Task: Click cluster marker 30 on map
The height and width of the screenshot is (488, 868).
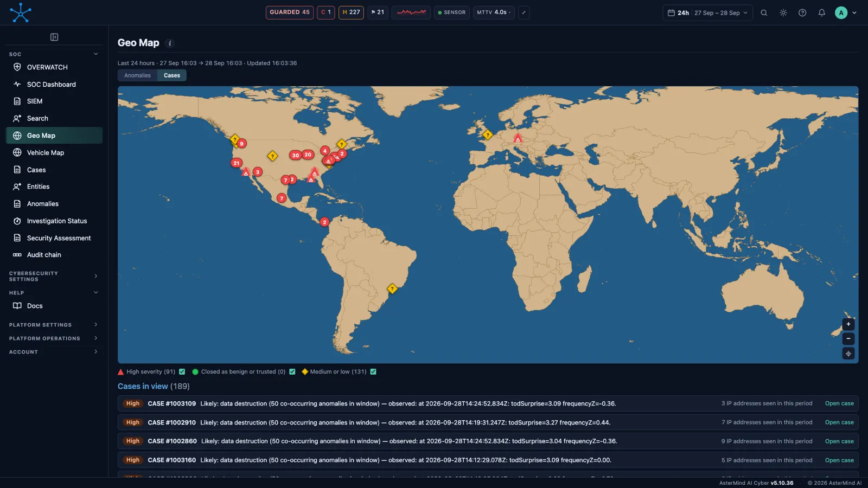Action: click(x=296, y=155)
